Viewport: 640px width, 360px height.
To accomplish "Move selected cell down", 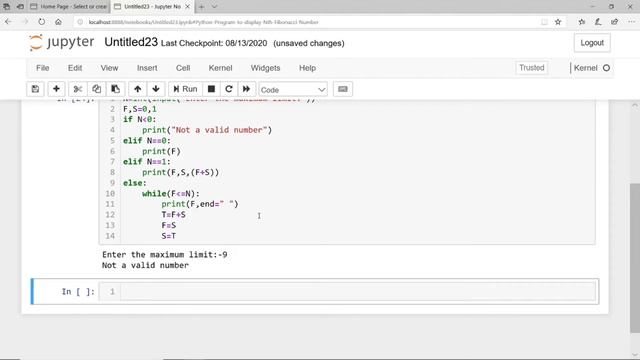I will [156, 89].
